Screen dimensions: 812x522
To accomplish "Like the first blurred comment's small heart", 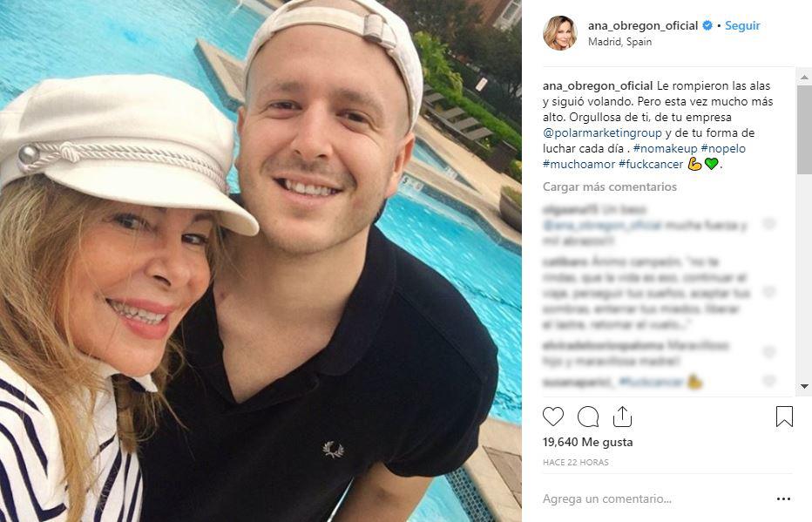I will 769,223.
